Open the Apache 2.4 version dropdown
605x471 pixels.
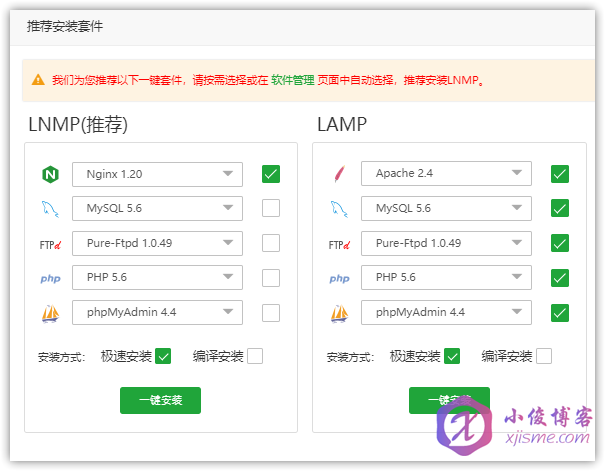click(x=446, y=174)
